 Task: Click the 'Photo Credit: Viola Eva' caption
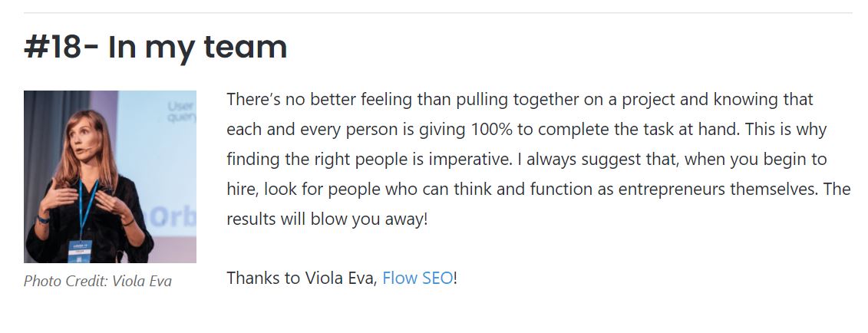97,281
